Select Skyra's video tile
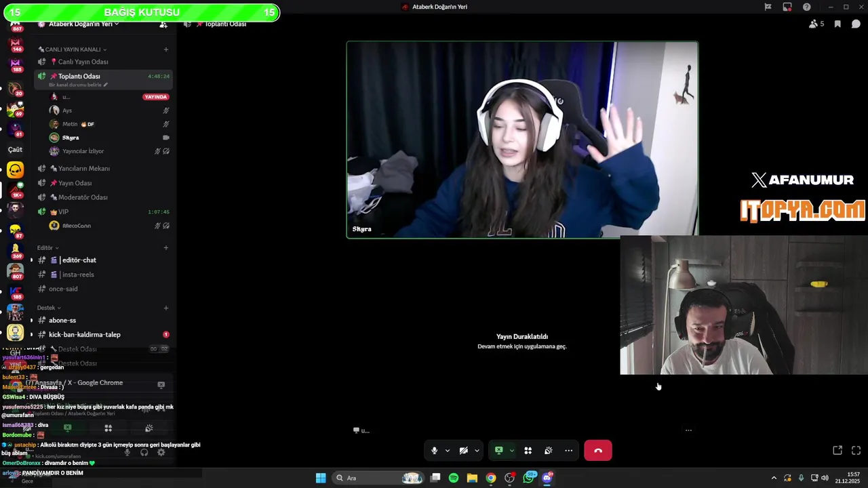 click(x=522, y=140)
